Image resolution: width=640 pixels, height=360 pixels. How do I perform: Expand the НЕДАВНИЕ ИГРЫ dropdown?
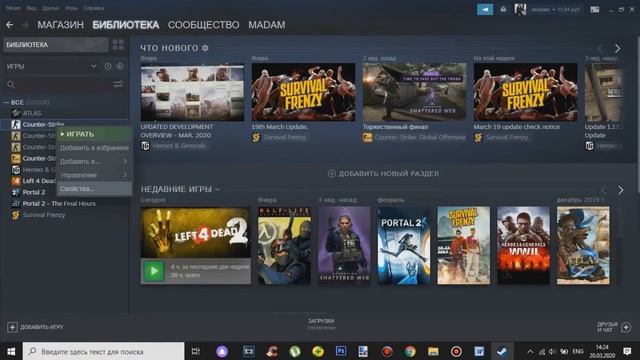click(218, 189)
